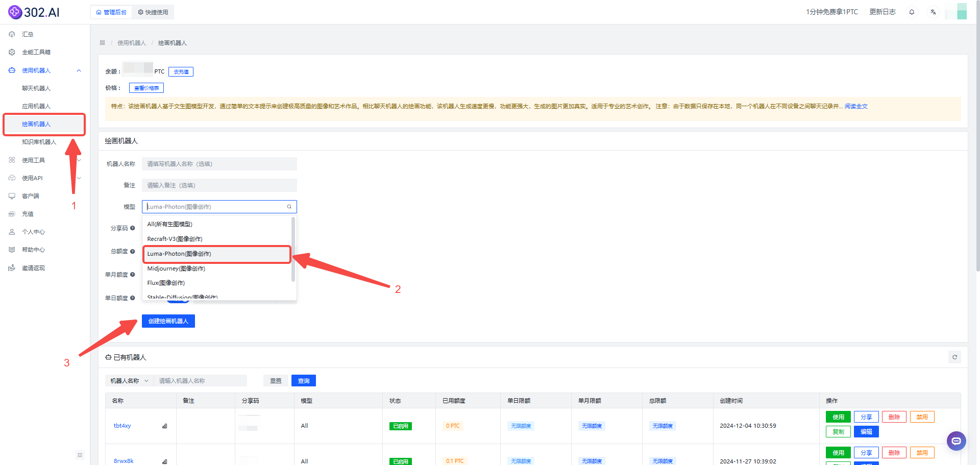
Task: Click 编辑 button for tbt4xy robot
Action: (x=866, y=432)
